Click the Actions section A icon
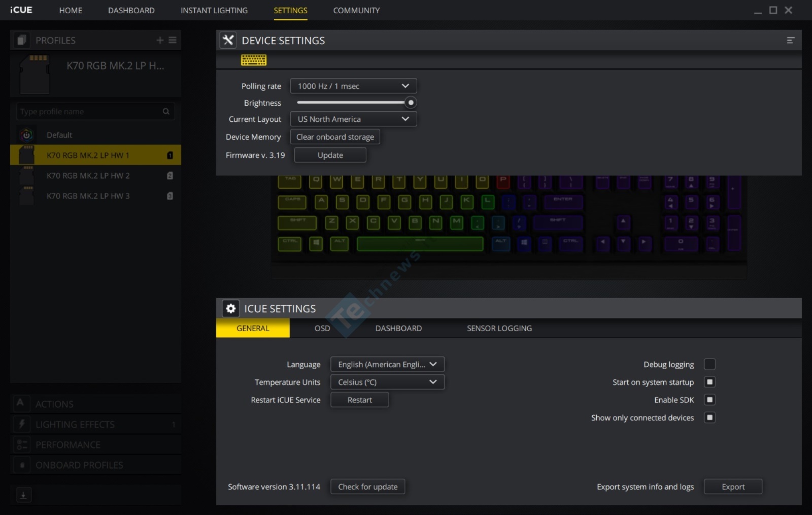 click(x=20, y=403)
